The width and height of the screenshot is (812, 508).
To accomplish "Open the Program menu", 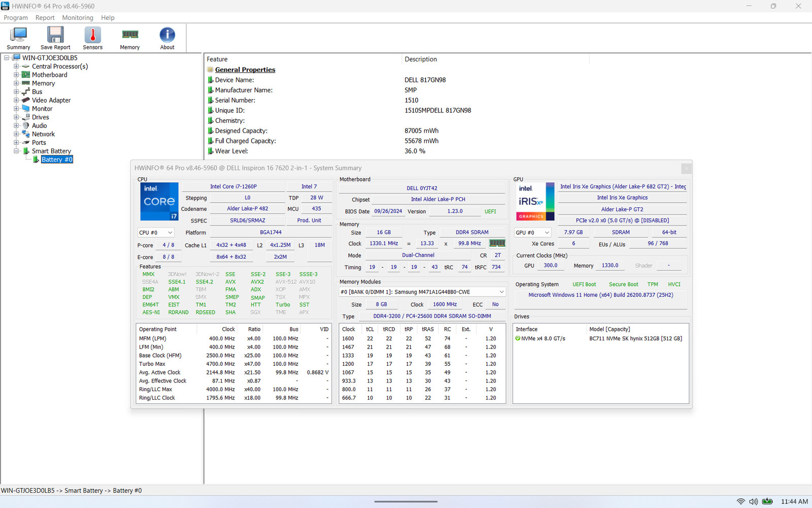I will pos(16,18).
